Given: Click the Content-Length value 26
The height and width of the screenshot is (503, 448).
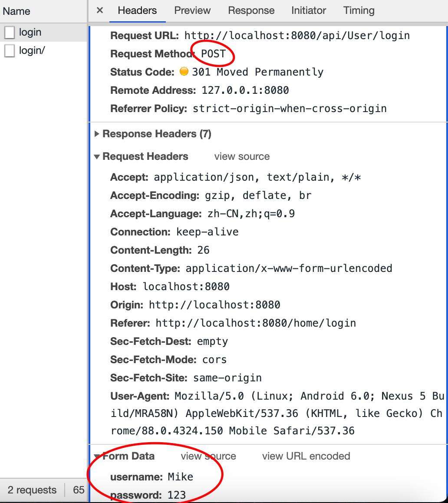Looking at the screenshot, I should coord(203,250).
